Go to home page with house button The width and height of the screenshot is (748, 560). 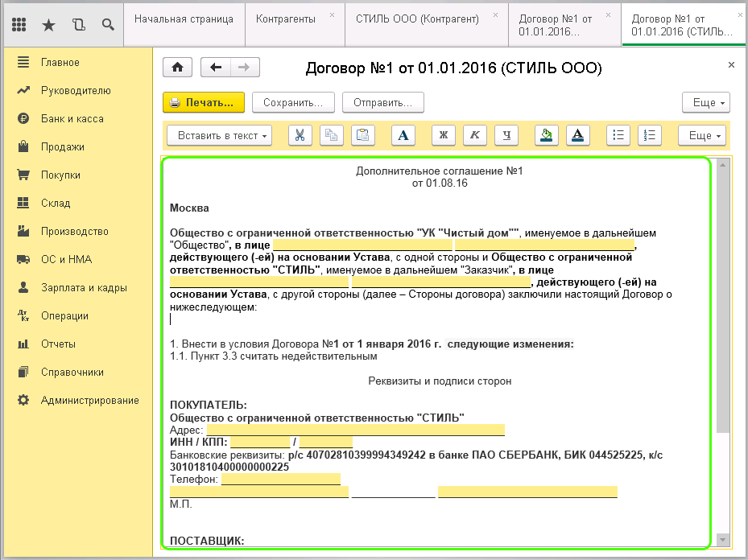tap(177, 68)
